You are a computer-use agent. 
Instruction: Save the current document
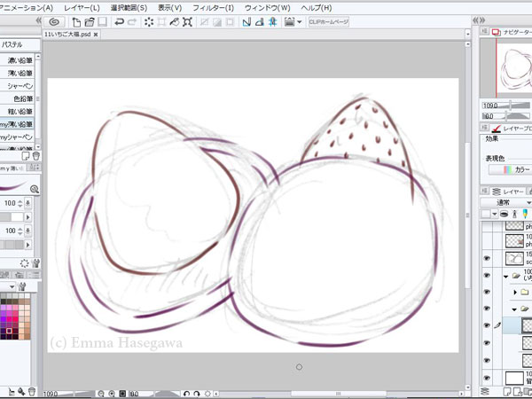tap(102, 22)
